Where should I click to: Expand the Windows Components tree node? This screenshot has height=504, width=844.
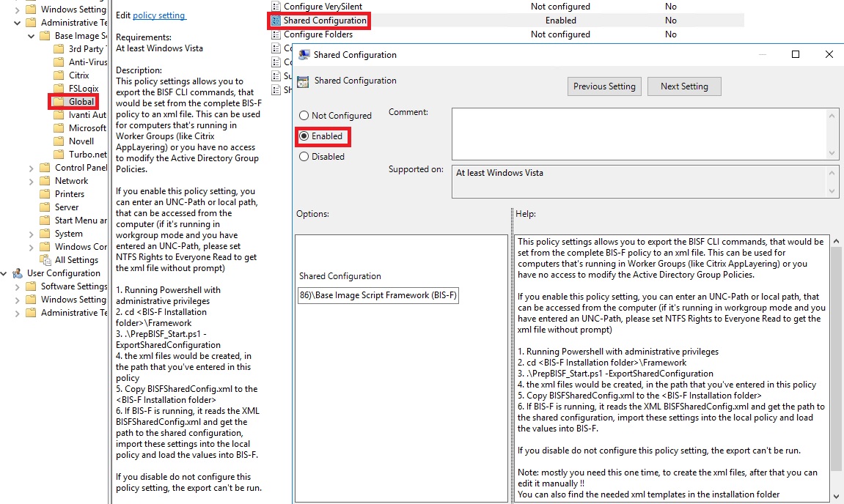[x=32, y=247]
